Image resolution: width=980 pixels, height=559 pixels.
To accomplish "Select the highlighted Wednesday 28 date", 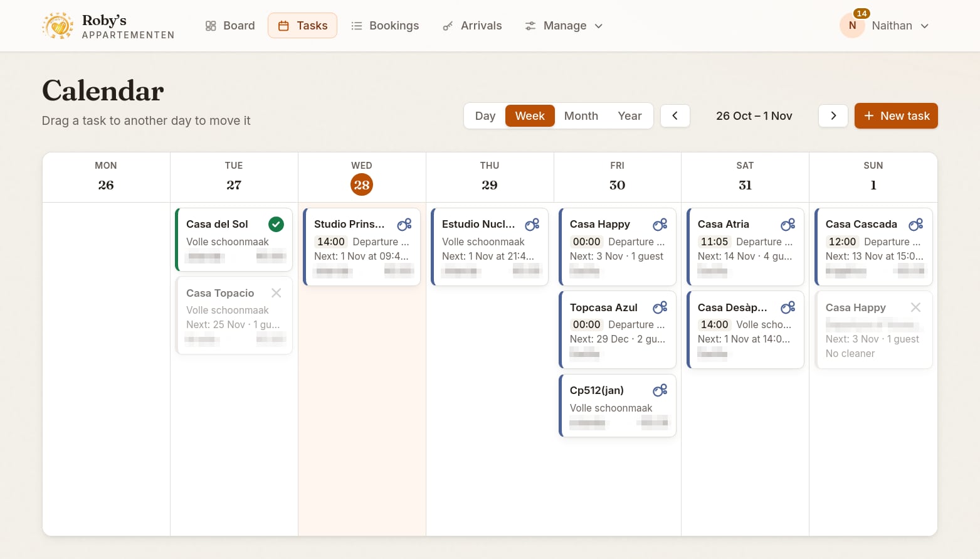I will tap(362, 185).
